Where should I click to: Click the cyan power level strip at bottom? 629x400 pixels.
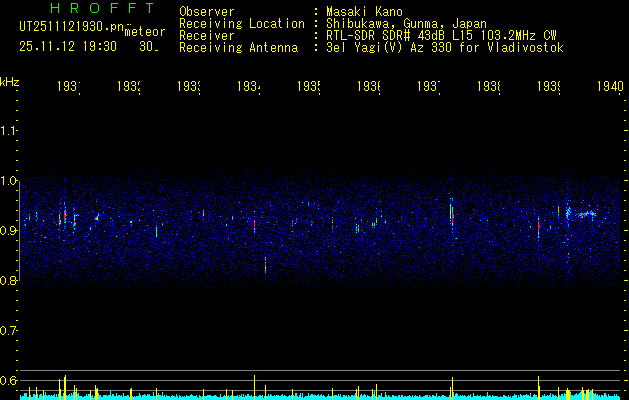point(314,396)
